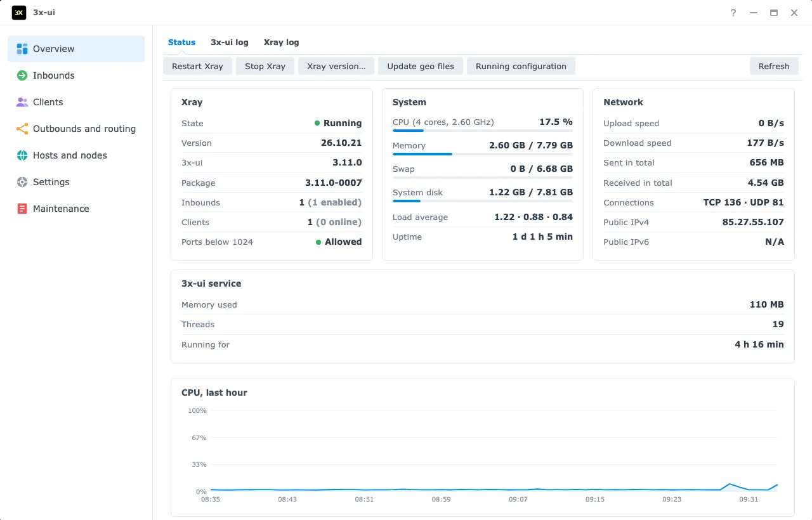Click the CPU last hour chart line

point(494,489)
